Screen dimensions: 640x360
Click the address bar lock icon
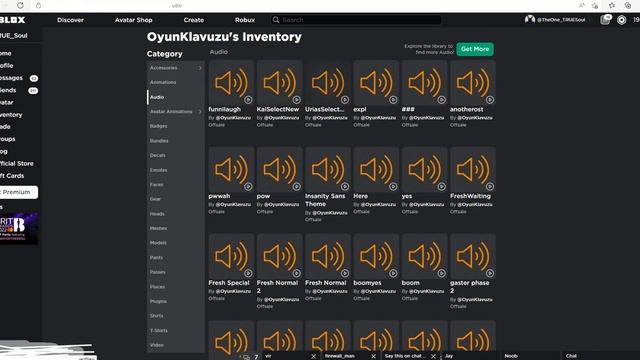tap(38, 5)
